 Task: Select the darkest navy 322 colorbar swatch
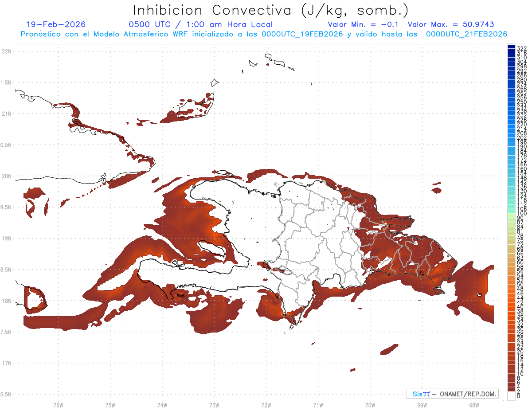511,47
